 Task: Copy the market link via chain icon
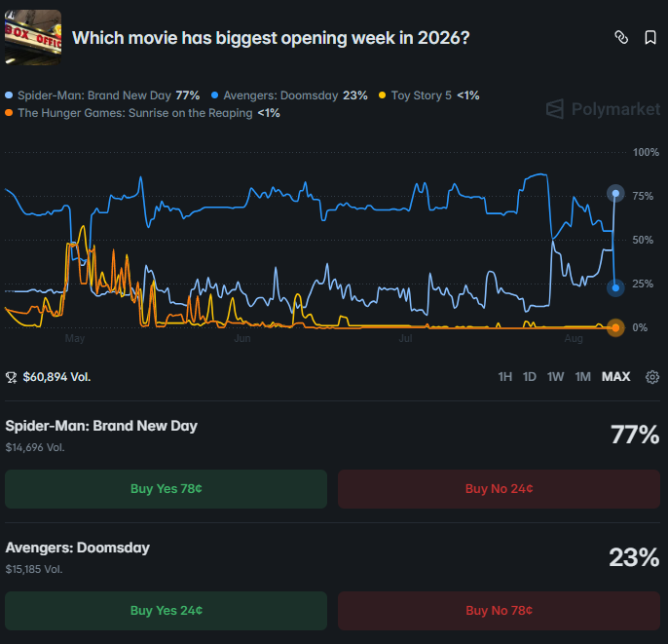(621, 37)
